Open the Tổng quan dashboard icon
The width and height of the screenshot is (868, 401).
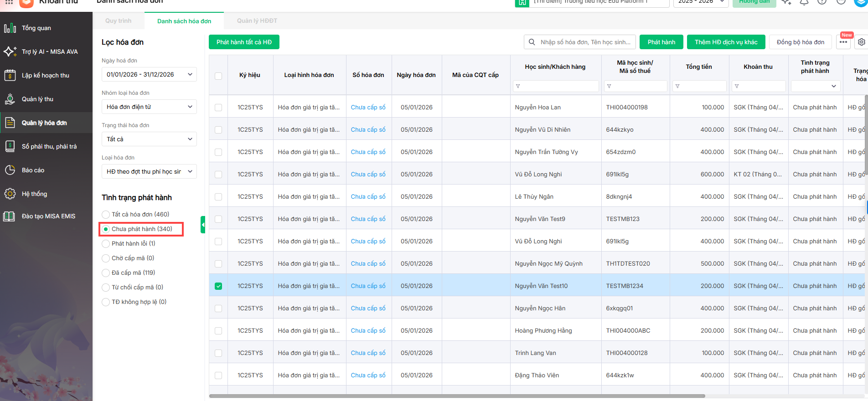coord(10,28)
